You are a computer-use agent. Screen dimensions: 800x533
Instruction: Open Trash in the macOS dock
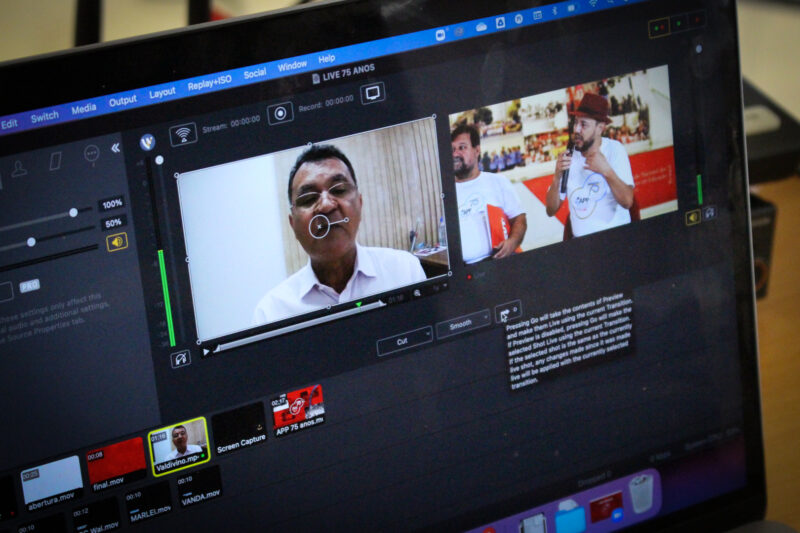[641, 491]
